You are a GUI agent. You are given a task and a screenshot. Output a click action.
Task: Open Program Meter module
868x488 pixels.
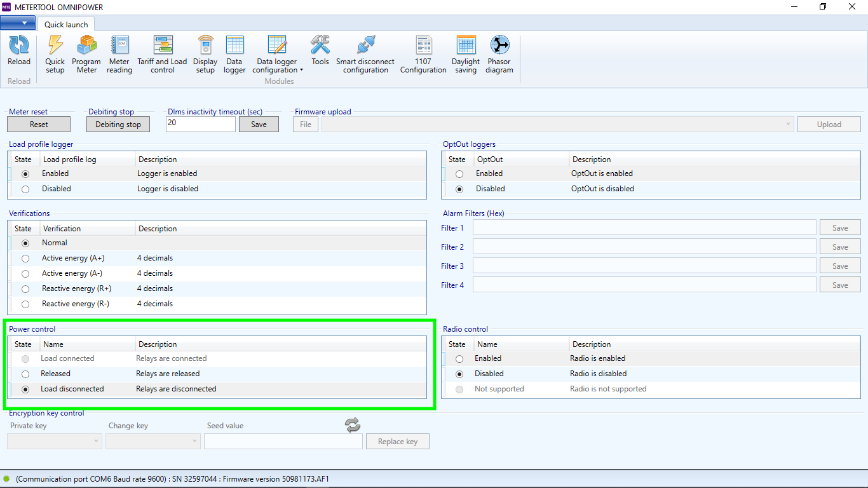pyautogui.click(x=86, y=55)
